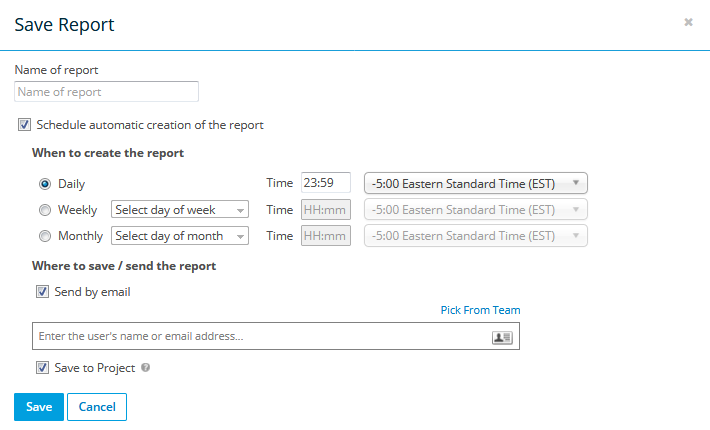Viewport: 710px width, 430px height.
Task: Select the Weekly schedule option
Action: (45, 210)
